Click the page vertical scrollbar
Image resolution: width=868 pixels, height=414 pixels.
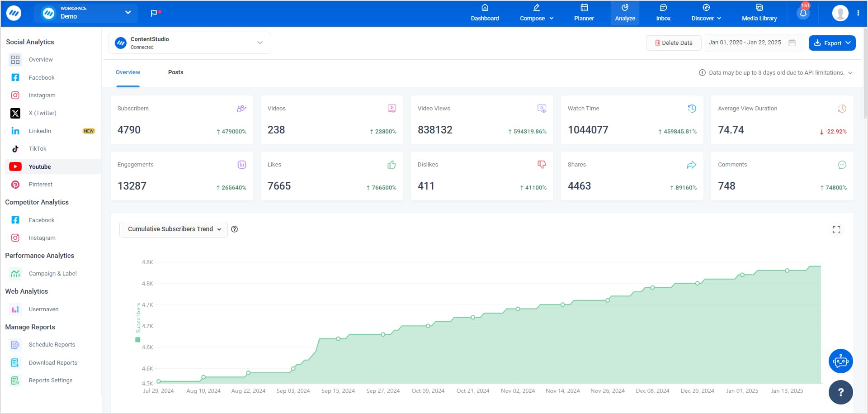click(865, 72)
